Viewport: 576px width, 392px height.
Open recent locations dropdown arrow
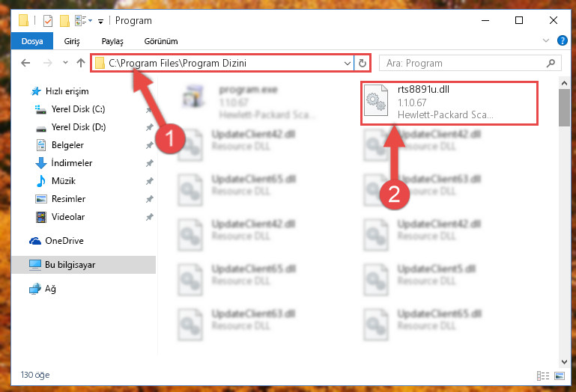[x=65, y=63]
